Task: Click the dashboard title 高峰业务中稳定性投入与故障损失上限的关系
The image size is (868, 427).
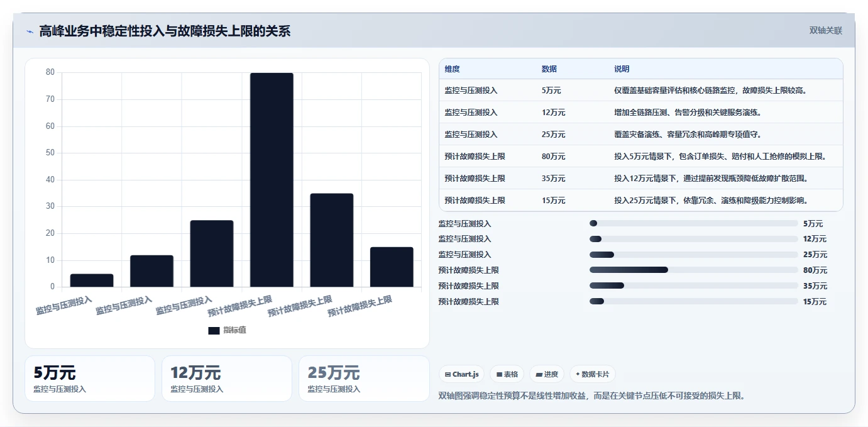Action: click(165, 31)
